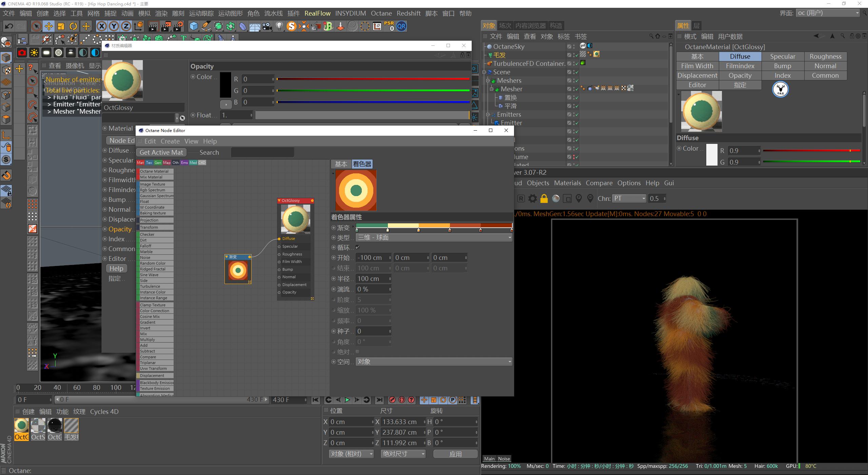Select the Move tool in the toolbar

(48, 26)
